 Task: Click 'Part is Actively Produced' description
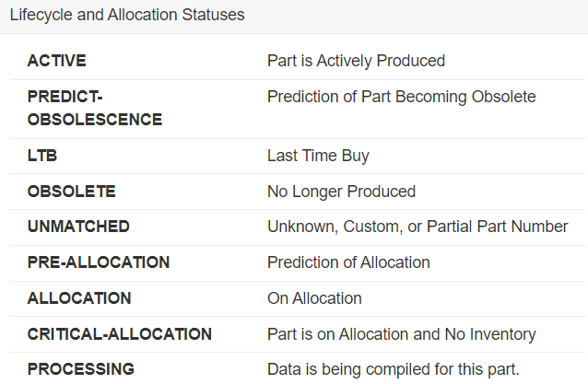pyautogui.click(x=356, y=61)
